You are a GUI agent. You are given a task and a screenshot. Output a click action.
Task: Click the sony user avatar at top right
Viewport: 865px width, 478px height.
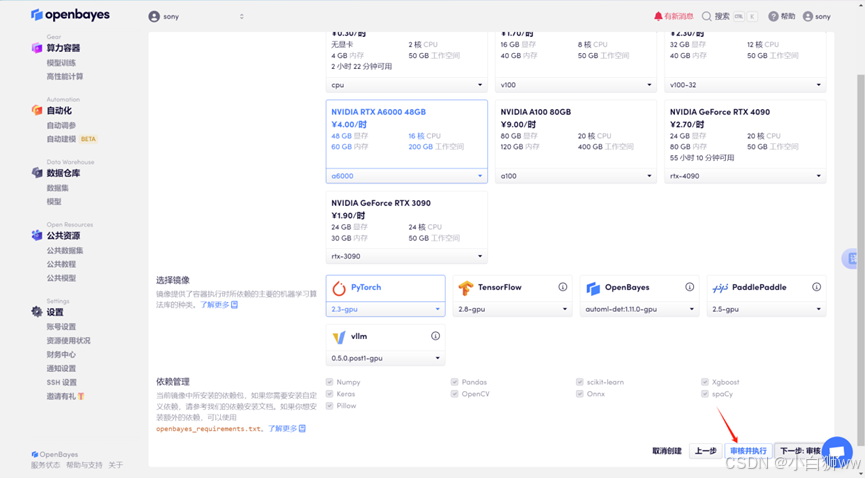(808, 17)
